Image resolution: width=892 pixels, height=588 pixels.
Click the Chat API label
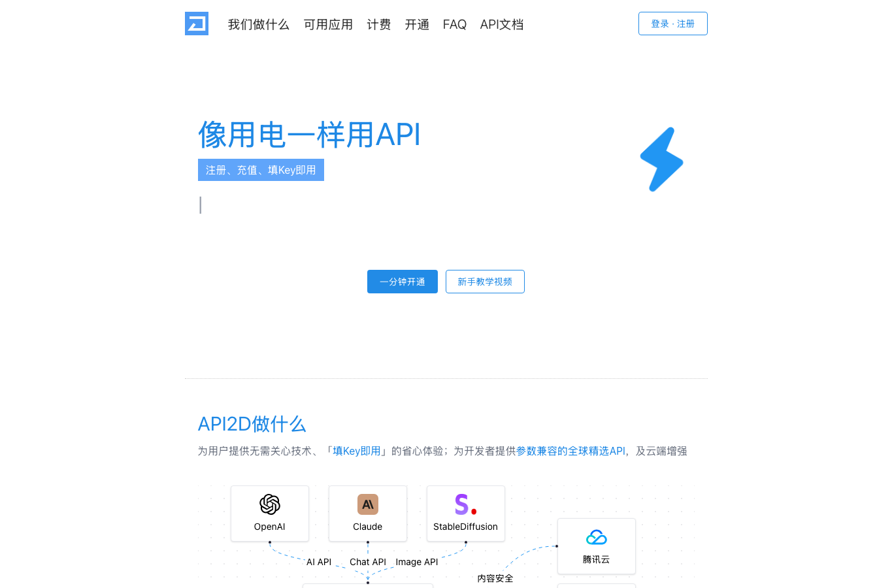tap(368, 562)
